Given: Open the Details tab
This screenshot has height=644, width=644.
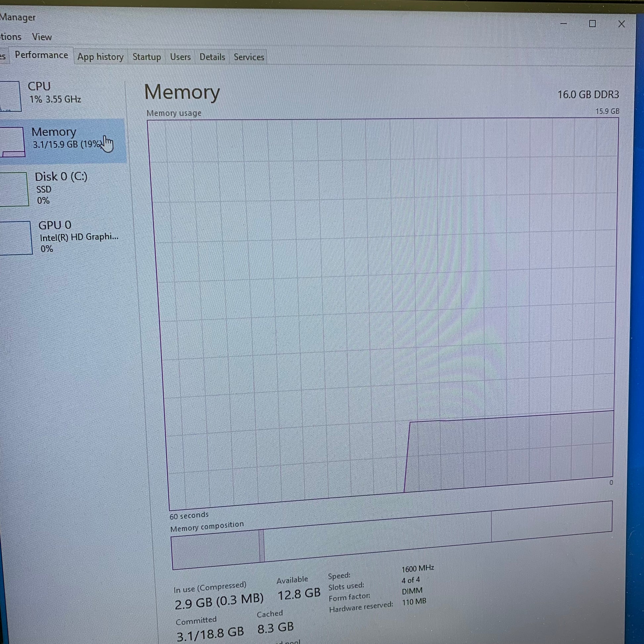Looking at the screenshot, I should [x=212, y=57].
